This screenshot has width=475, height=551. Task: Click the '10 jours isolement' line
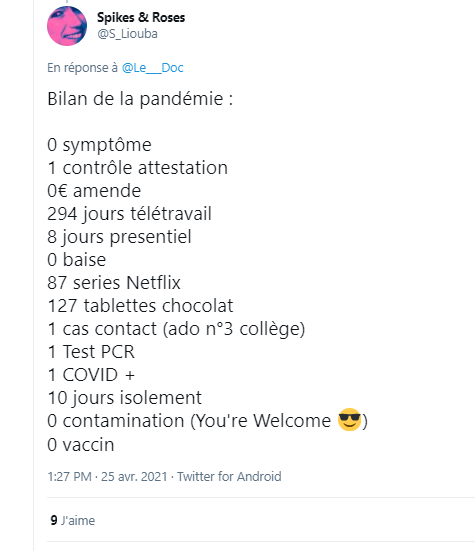coord(124,398)
